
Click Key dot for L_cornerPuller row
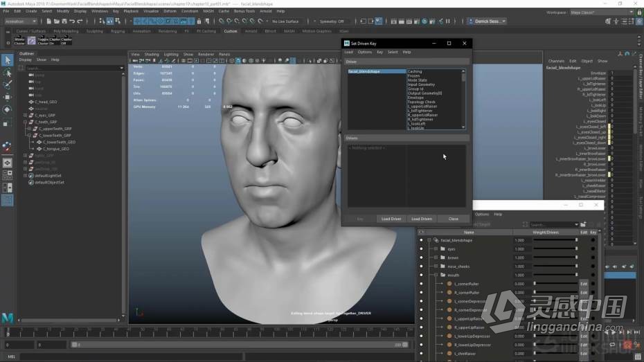593,284
